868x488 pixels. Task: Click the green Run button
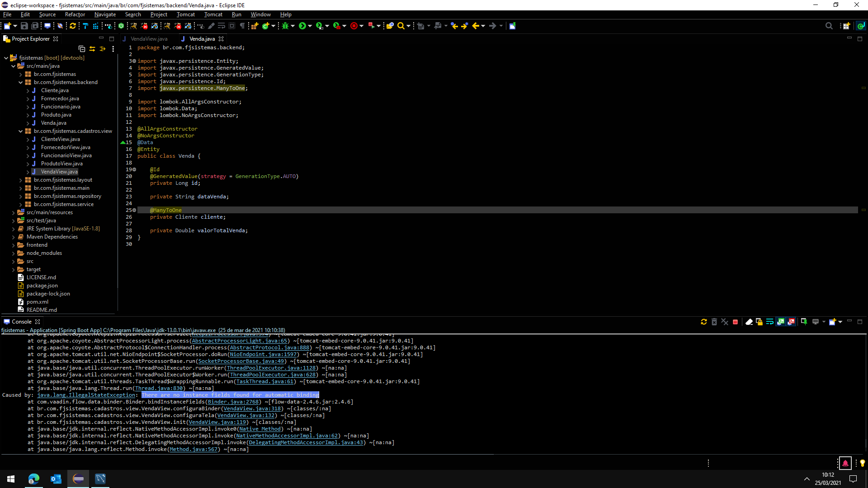click(302, 26)
